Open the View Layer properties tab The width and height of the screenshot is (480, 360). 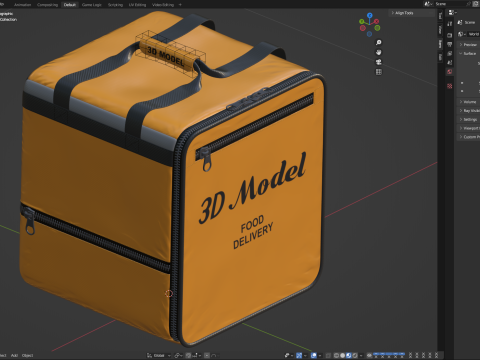(x=450, y=53)
